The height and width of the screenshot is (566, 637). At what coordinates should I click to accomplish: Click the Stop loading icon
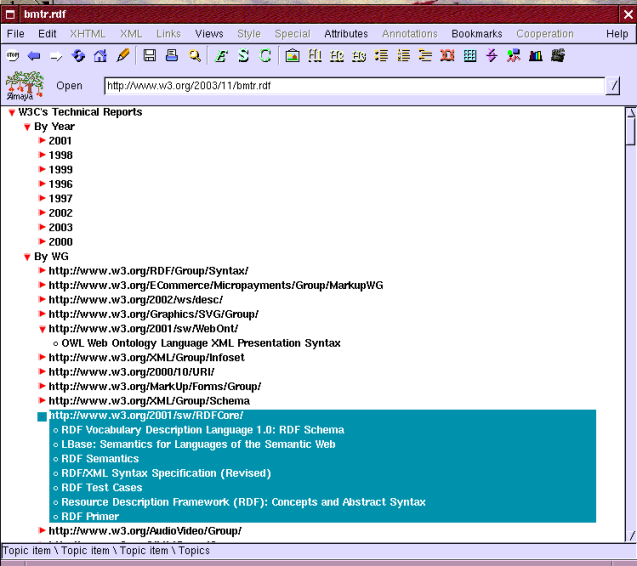click(x=13, y=56)
